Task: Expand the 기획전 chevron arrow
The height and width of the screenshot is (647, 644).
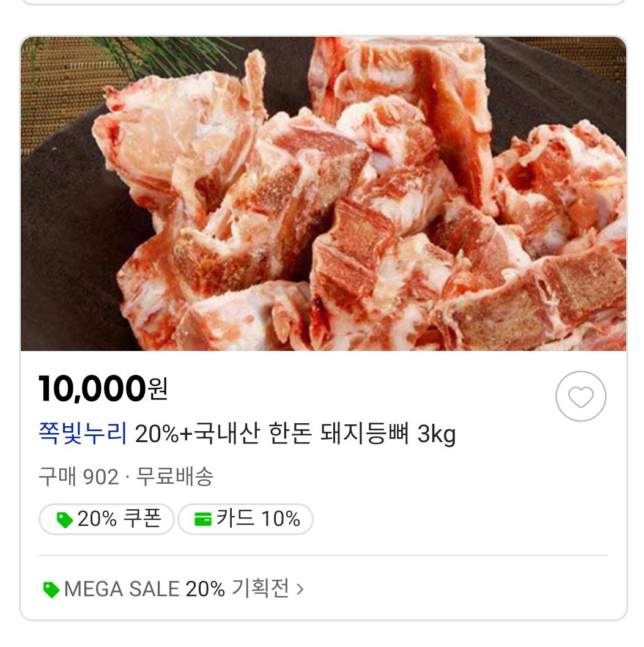Action: (300, 590)
